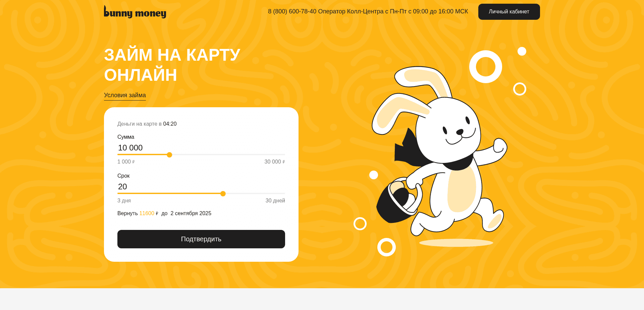Click the bunny money logo
The image size is (644, 310).
pyautogui.click(x=135, y=12)
